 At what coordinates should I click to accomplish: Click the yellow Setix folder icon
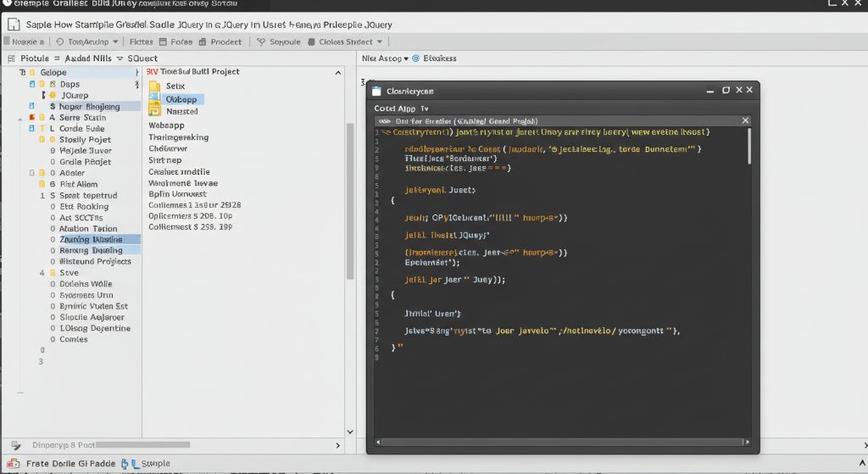pos(154,86)
